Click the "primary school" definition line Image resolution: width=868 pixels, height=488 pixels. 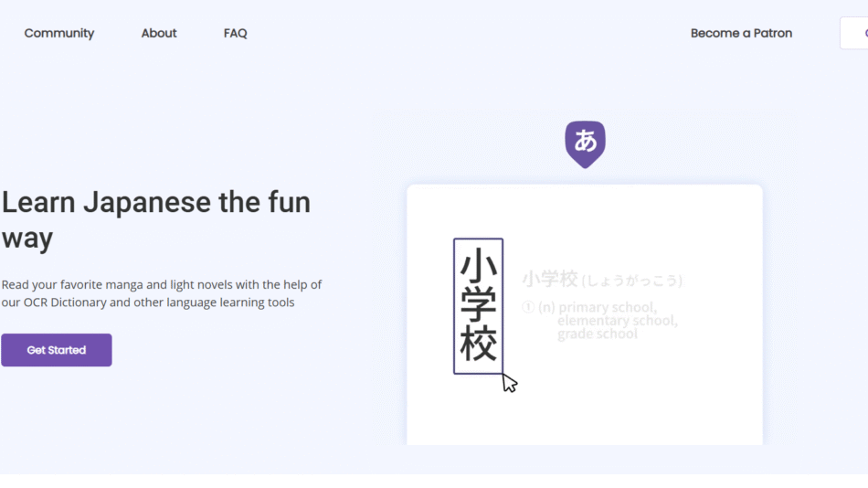click(x=607, y=307)
